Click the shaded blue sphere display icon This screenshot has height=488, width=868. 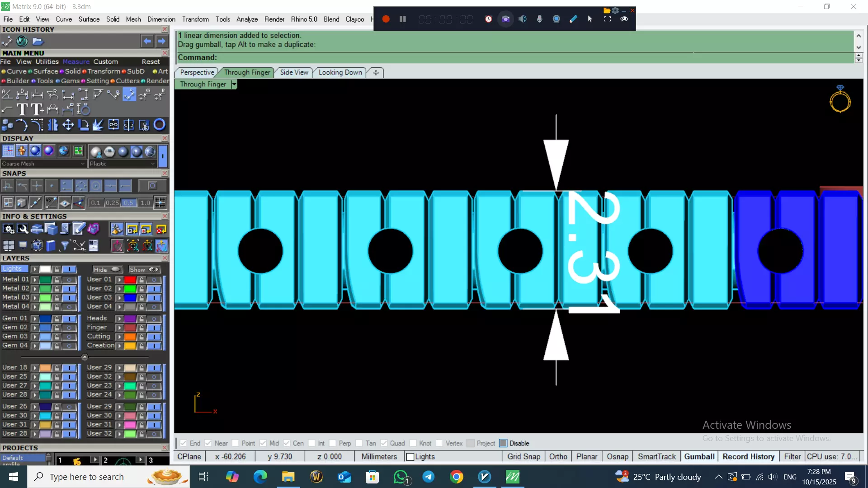(x=35, y=151)
